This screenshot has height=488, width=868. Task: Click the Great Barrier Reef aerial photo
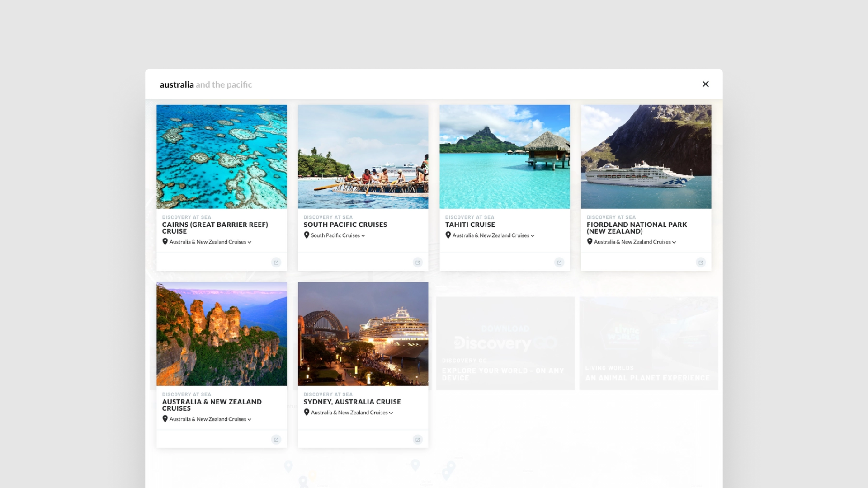click(x=222, y=157)
